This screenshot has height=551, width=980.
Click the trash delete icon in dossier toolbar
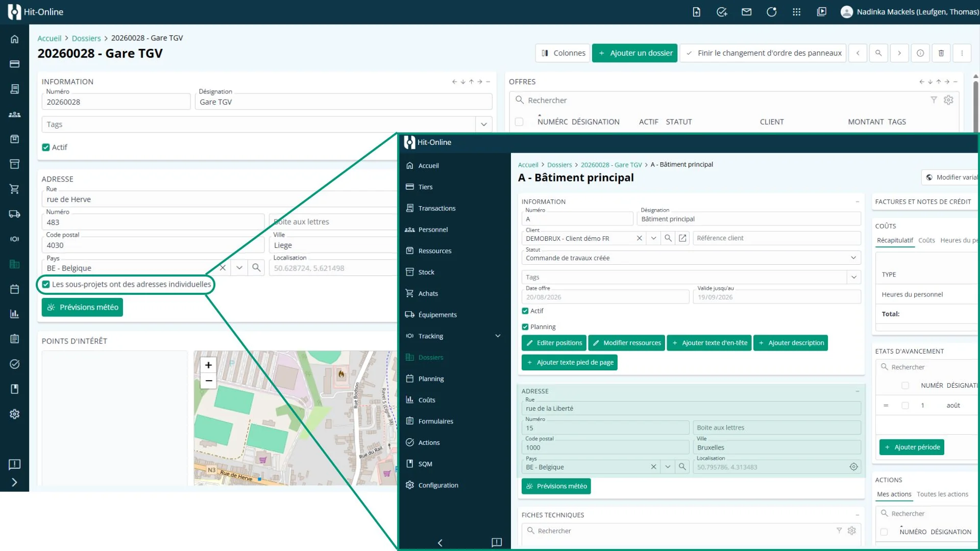click(941, 53)
